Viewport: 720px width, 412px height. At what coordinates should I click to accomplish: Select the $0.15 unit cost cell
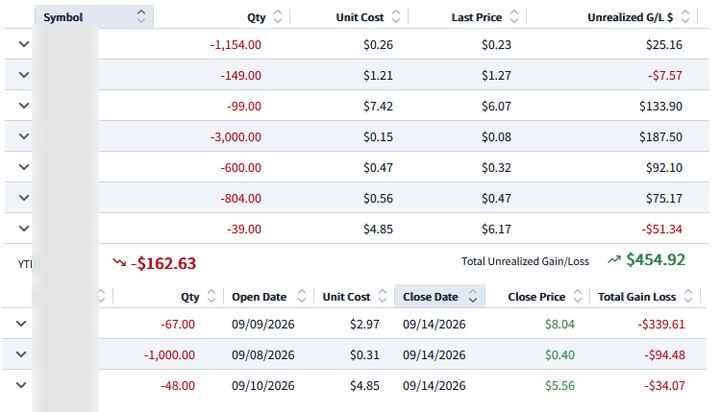378,137
